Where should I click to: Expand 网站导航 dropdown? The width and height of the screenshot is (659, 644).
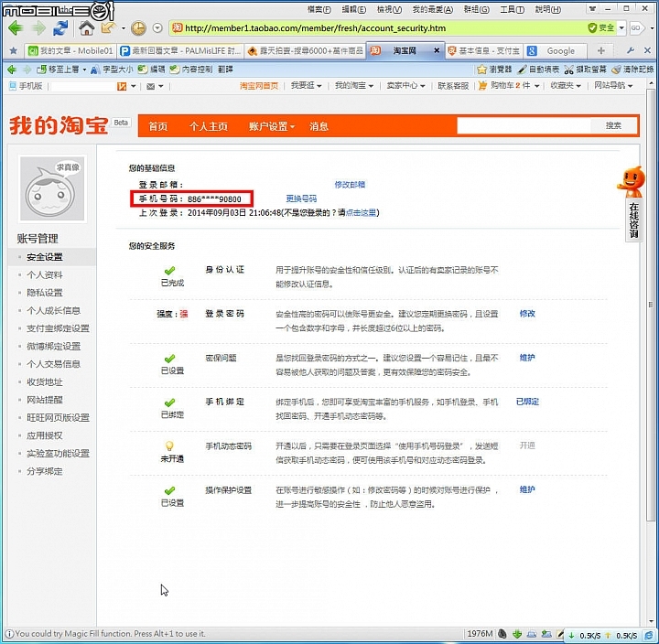click(613, 86)
